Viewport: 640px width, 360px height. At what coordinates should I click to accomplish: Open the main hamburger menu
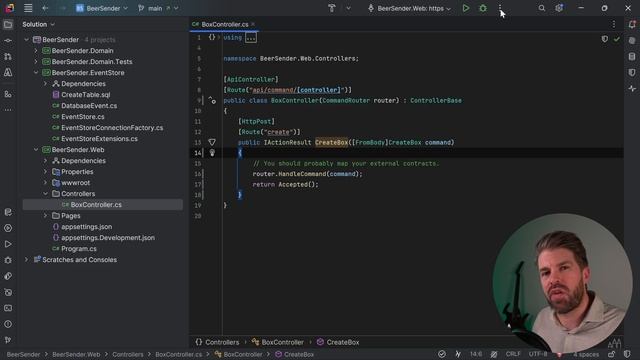click(28, 8)
